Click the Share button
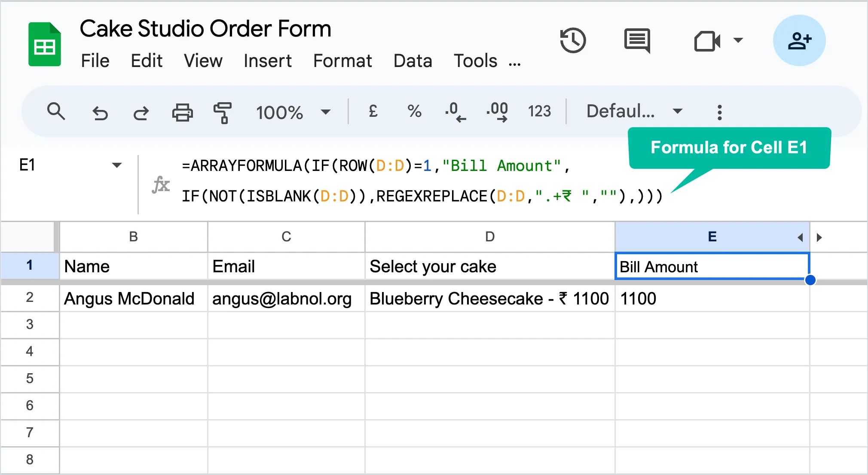 coord(799,40)
